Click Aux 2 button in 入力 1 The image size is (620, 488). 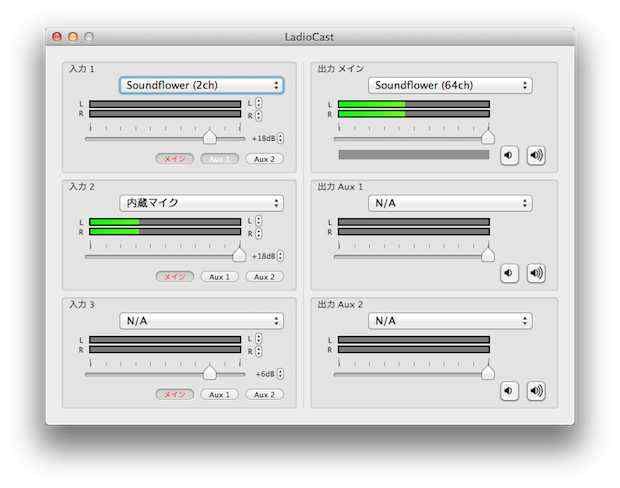[x=264, y=159]
